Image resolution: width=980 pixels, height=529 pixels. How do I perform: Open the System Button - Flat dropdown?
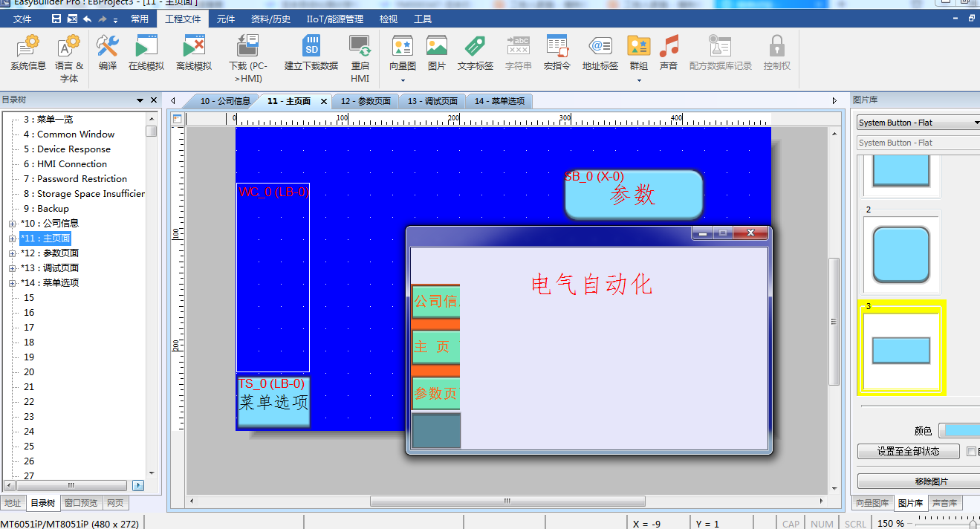[918, 123]
